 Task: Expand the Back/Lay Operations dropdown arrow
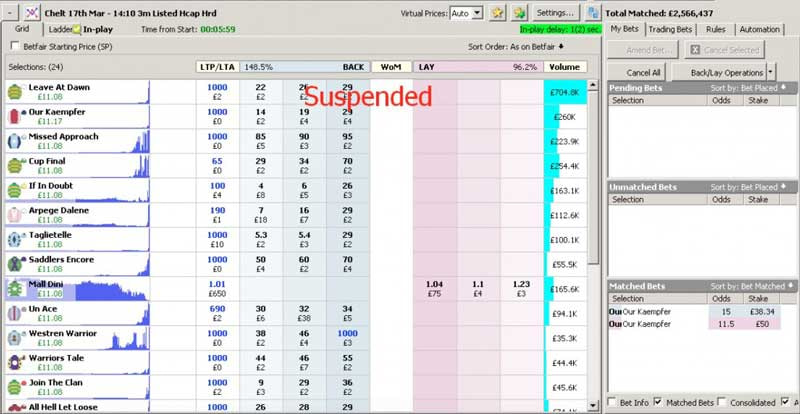coord(769,73)
